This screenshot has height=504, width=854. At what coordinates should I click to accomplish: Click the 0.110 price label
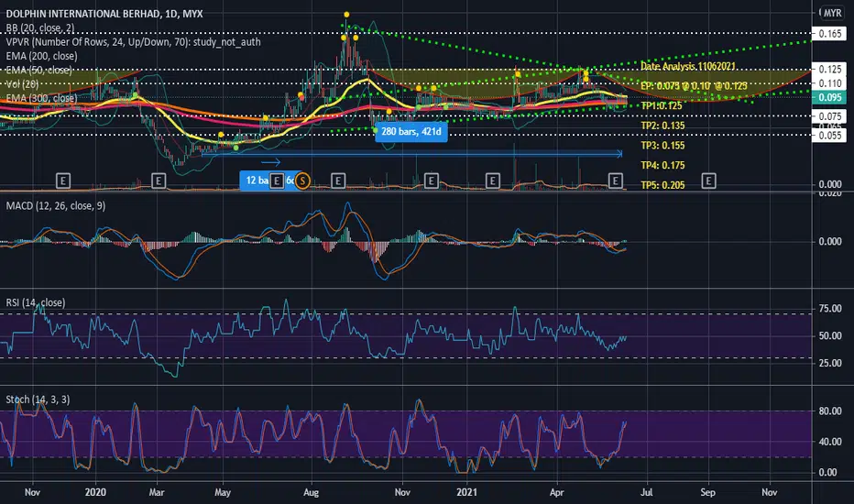coord(829,83)
